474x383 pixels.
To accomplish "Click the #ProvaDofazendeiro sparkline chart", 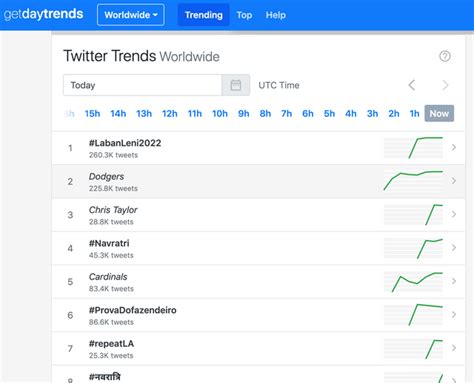I will 413,315.
